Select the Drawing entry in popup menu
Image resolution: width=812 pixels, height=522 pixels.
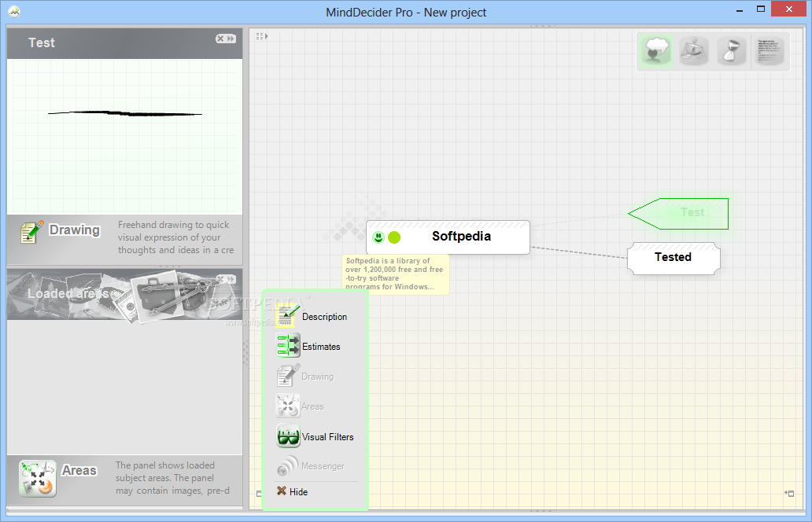317,377
